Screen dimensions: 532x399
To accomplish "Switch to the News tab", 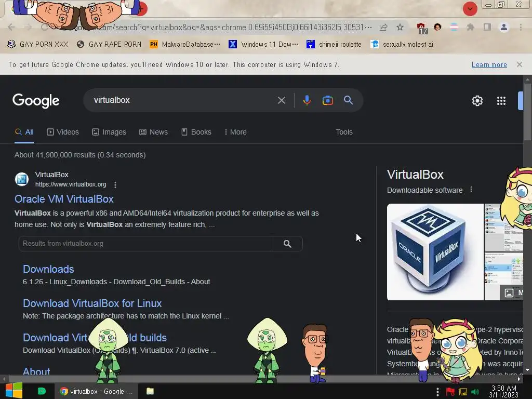I will coord(153,132).
